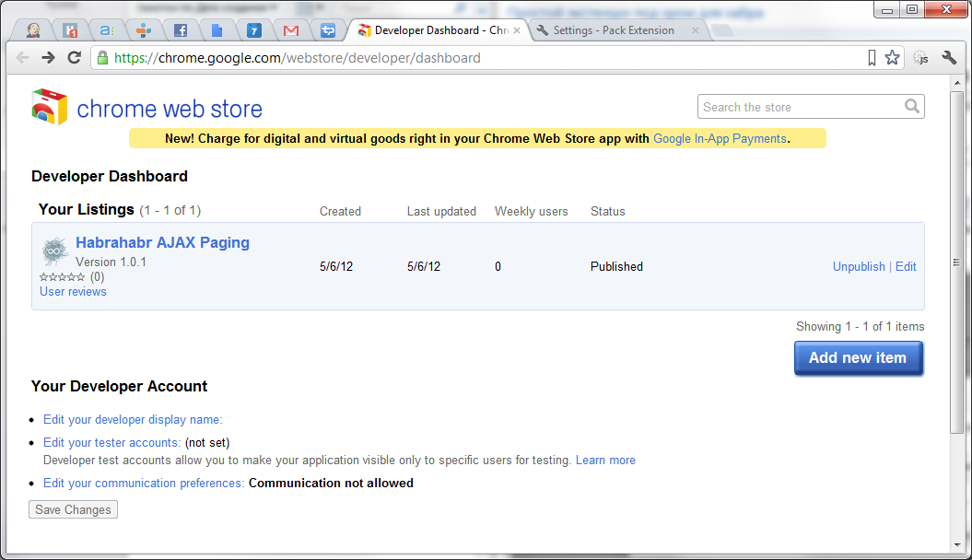Click the Save Changes button
The height and width of the screenshot is (560, 972).
(x=73, y=509)
